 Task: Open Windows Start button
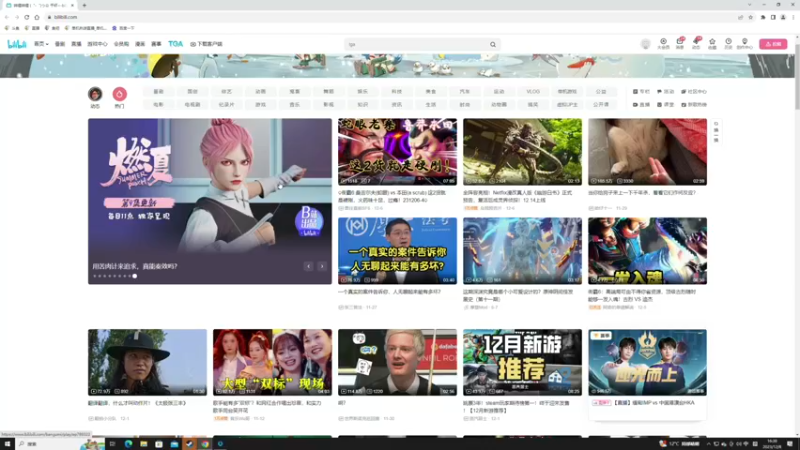pyautogui.click(x=7, y=444)
